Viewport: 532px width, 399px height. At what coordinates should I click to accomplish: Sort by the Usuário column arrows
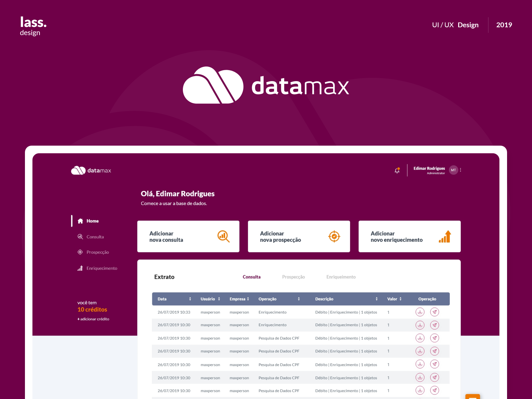click(219, 299)
